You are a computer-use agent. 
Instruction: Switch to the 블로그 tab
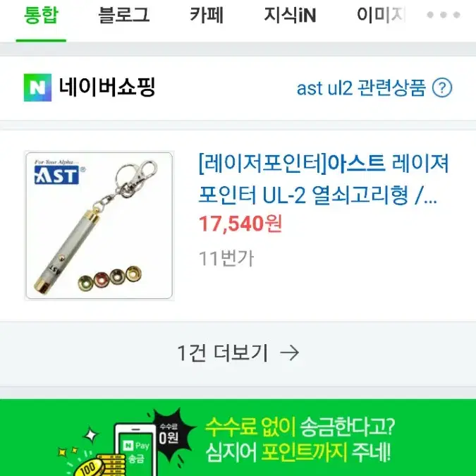pos(124,16)
